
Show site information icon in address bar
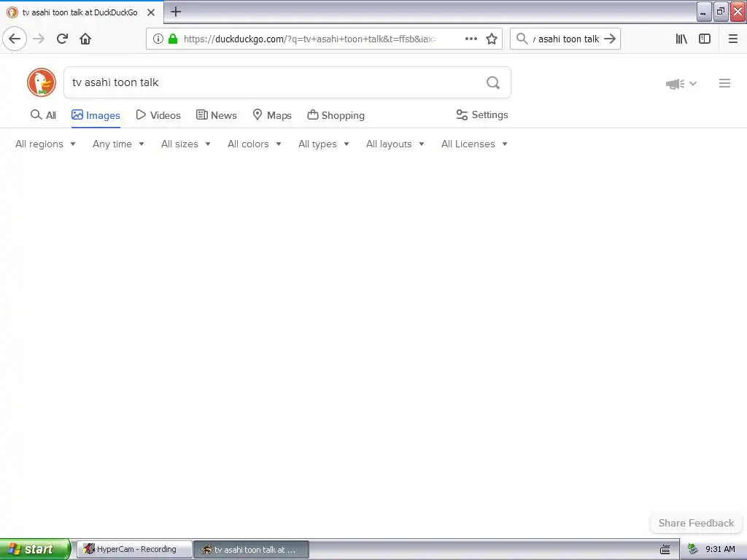click(158, 39)
